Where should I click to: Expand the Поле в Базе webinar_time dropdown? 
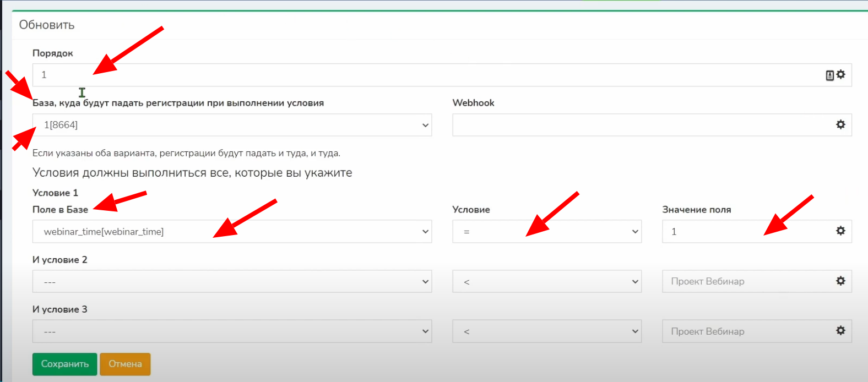coord(232,232)
